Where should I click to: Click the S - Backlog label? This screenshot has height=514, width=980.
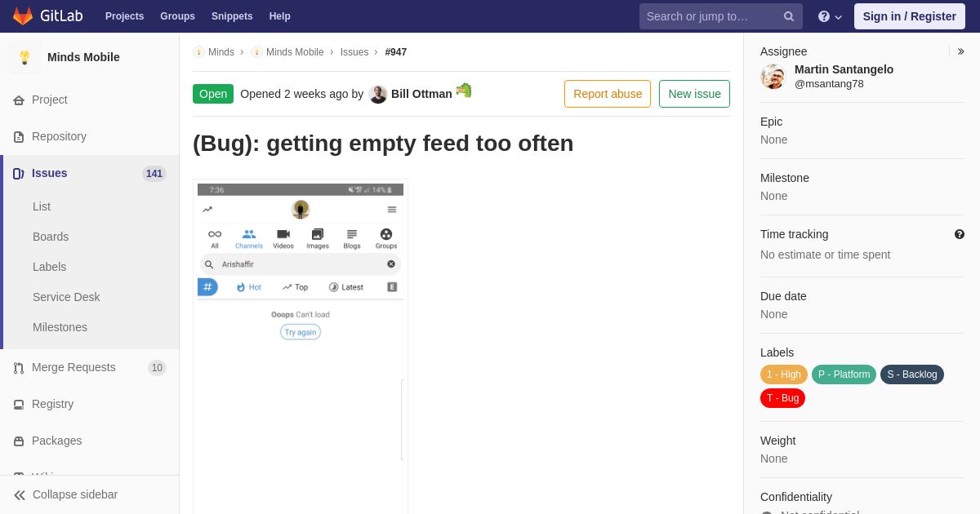(x=912, y=374)
